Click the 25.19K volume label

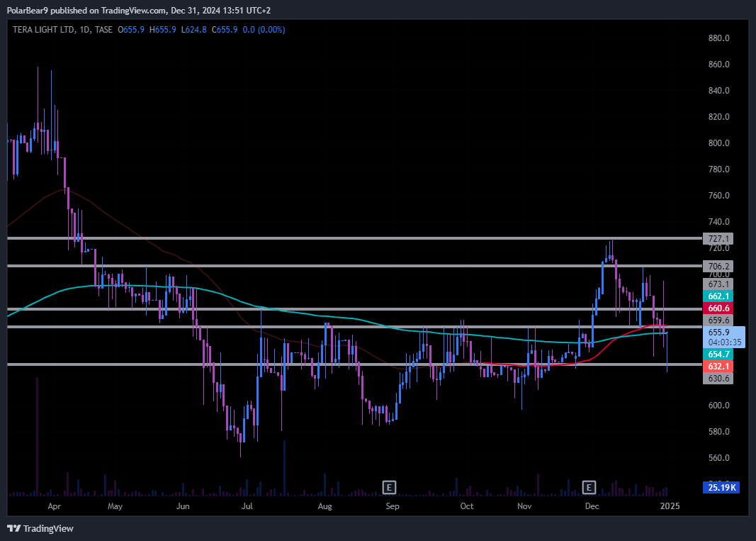click(x=721, y=487)
